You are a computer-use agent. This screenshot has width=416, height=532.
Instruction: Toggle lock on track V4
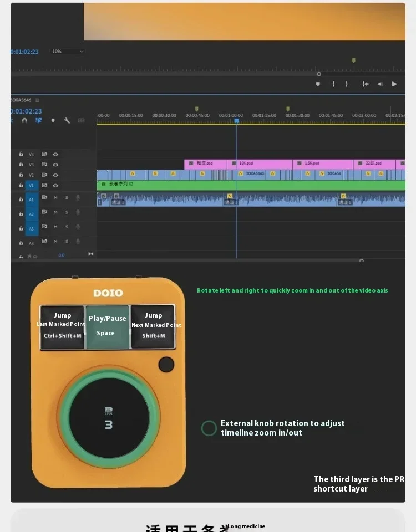[21, 154]
